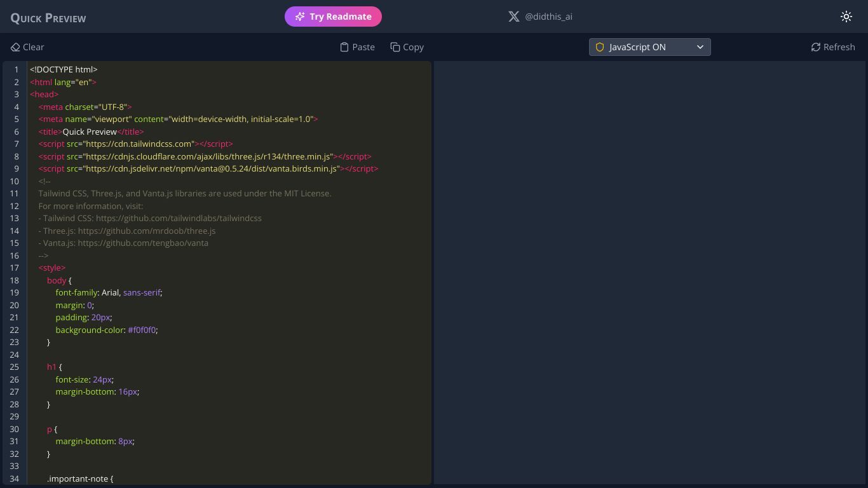Click the MIT License comment line

(x=185, y=193)
